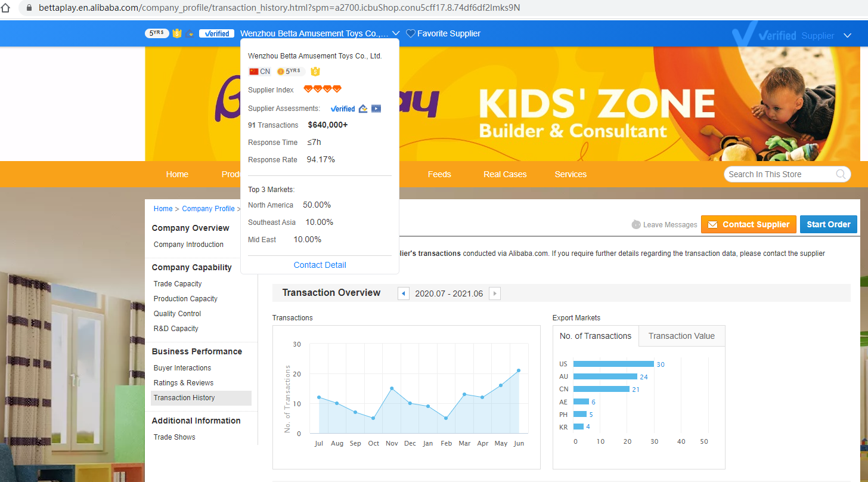Switch to the Transaction Value tab
The image size is (868, 482).
click(x=681, y=336)
